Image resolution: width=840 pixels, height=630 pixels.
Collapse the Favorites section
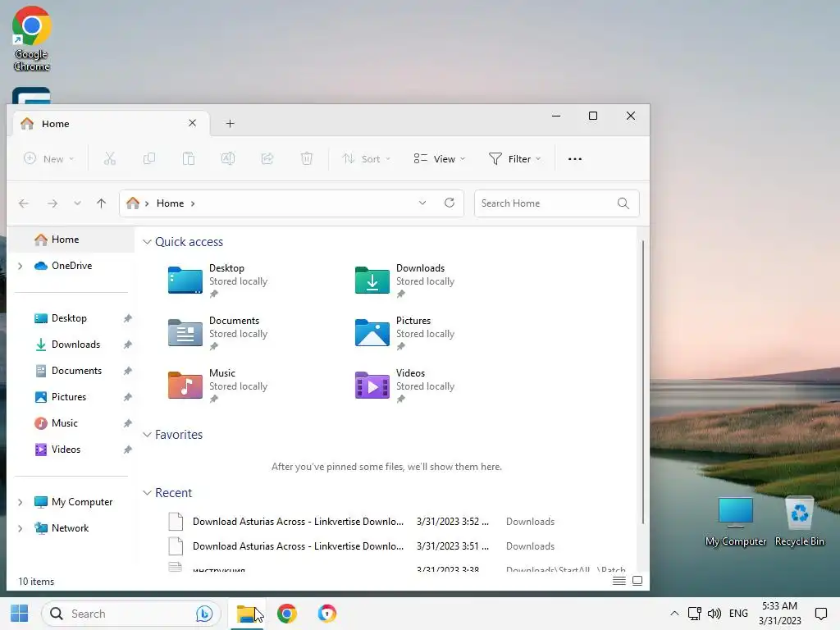[148, 435]
